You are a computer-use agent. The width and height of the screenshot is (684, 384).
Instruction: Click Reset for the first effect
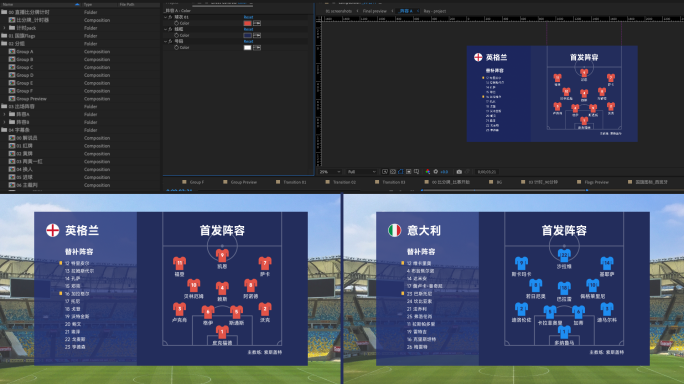point(248,17)
